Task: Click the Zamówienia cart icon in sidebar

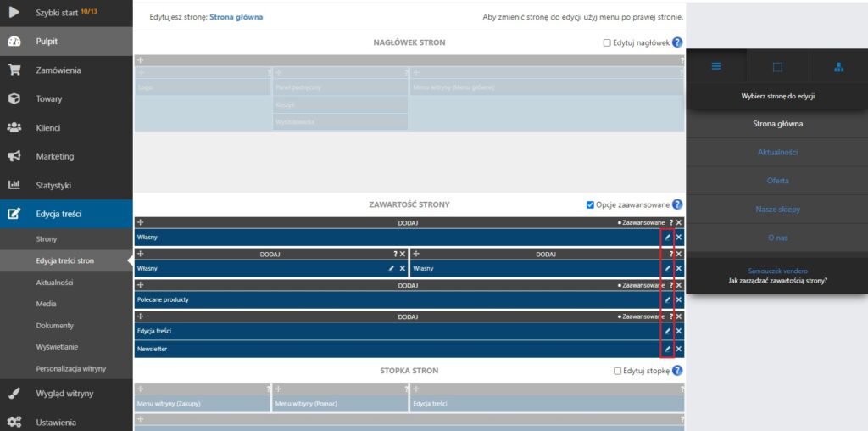Action: [x=14, y=70]
